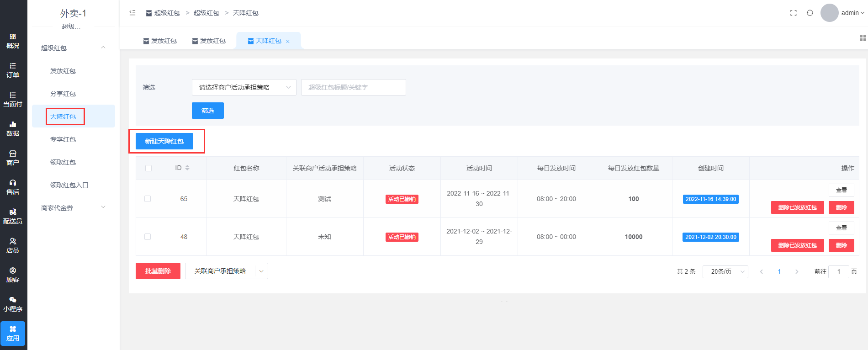Click 查看 for row ID 65

coord(842,190)
